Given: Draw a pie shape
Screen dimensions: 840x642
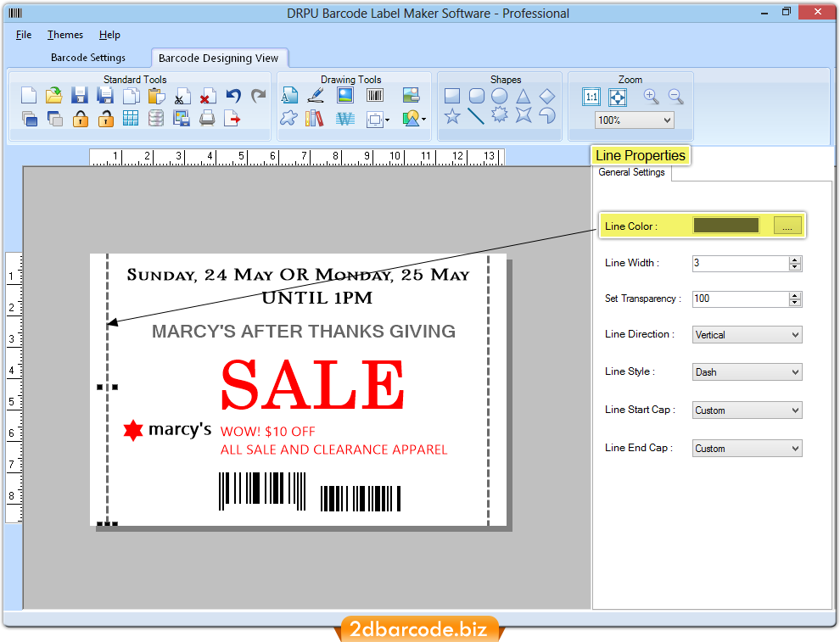Looking at the screenshot, I should 547,115.
